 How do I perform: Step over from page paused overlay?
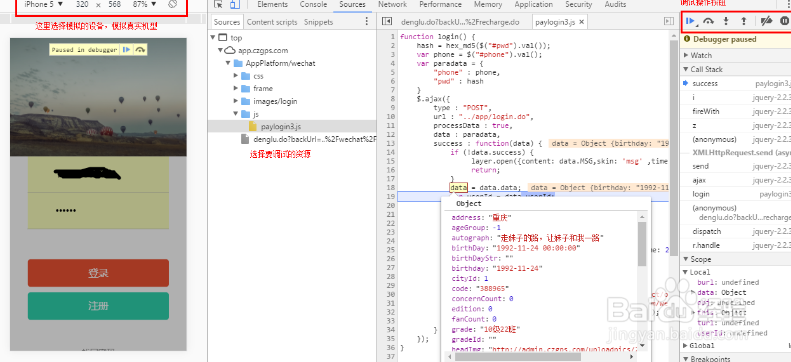click(140, 49)
